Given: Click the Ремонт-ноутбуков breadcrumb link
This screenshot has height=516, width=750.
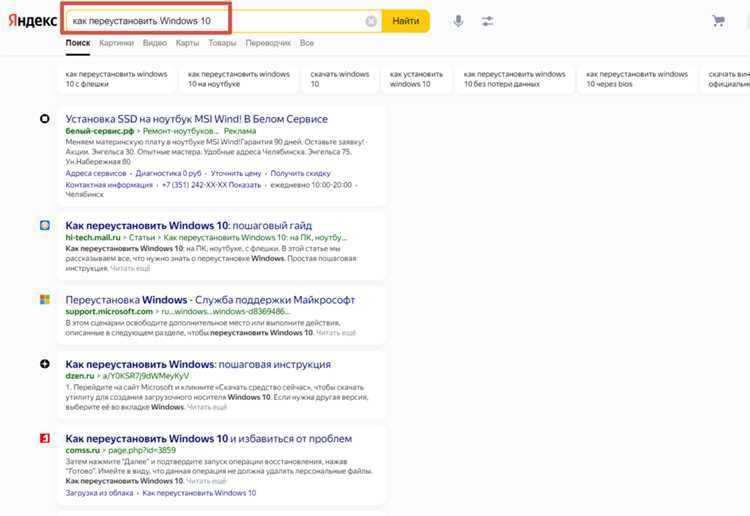Looking at the screenshot, I should (180, 131).
